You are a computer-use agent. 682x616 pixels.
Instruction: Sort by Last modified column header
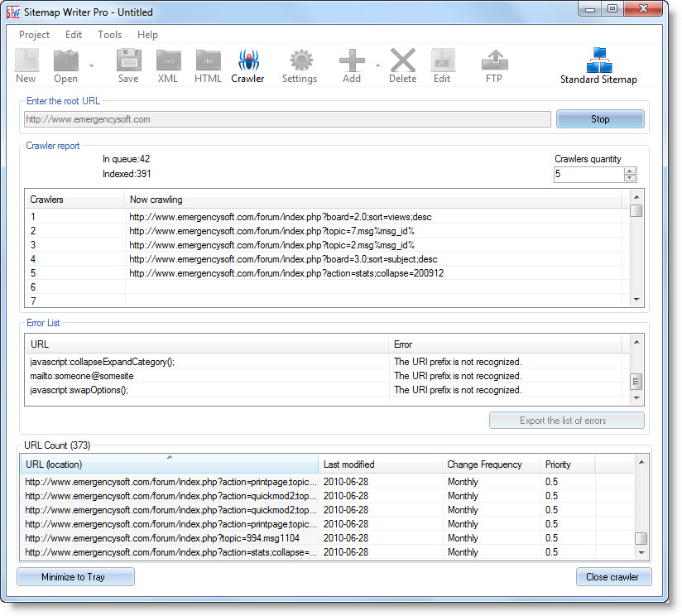click(380, 464)
